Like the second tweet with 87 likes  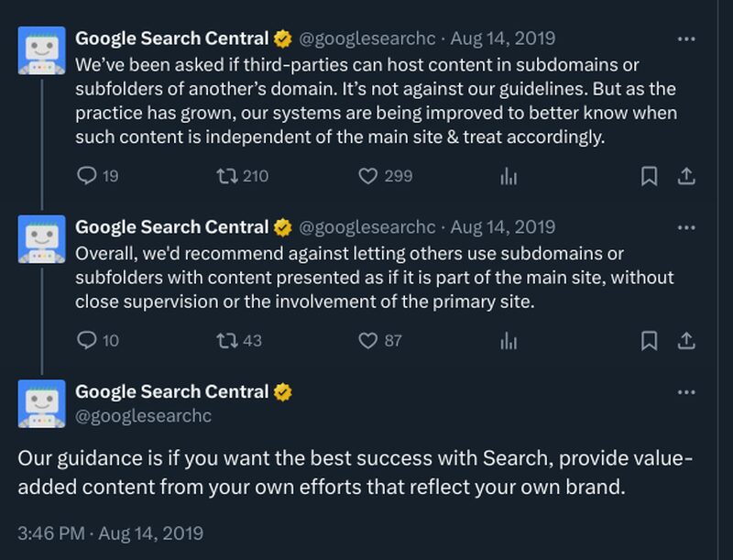(368, 341)
